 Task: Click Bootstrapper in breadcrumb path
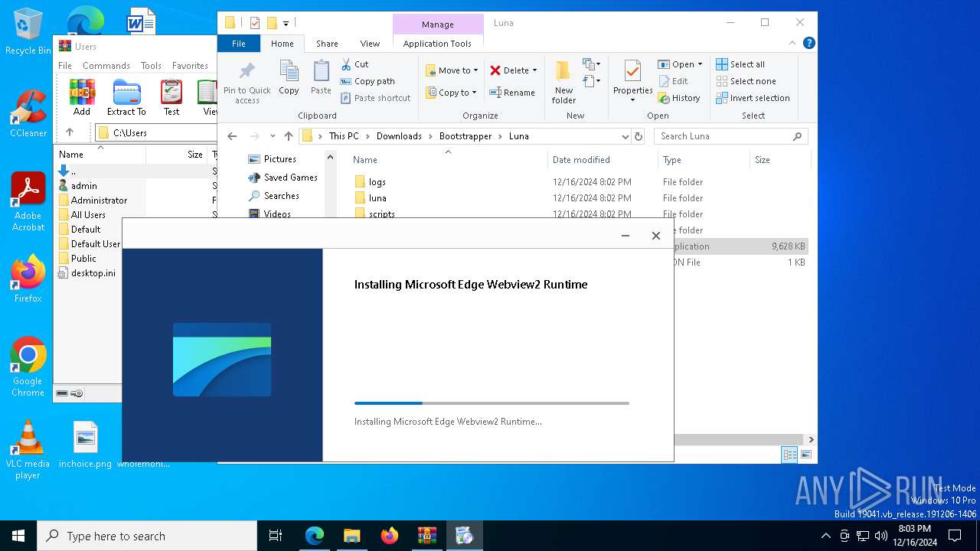click(x=466, y=136)
